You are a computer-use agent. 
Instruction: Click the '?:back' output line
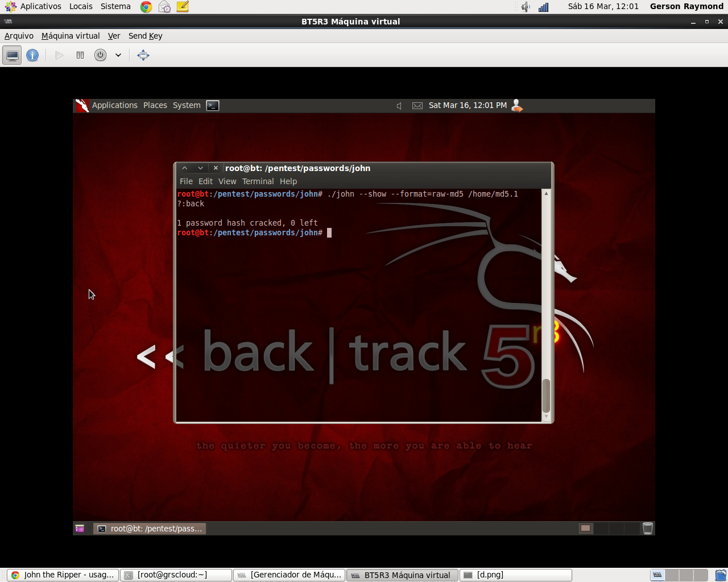click(191, 203)
